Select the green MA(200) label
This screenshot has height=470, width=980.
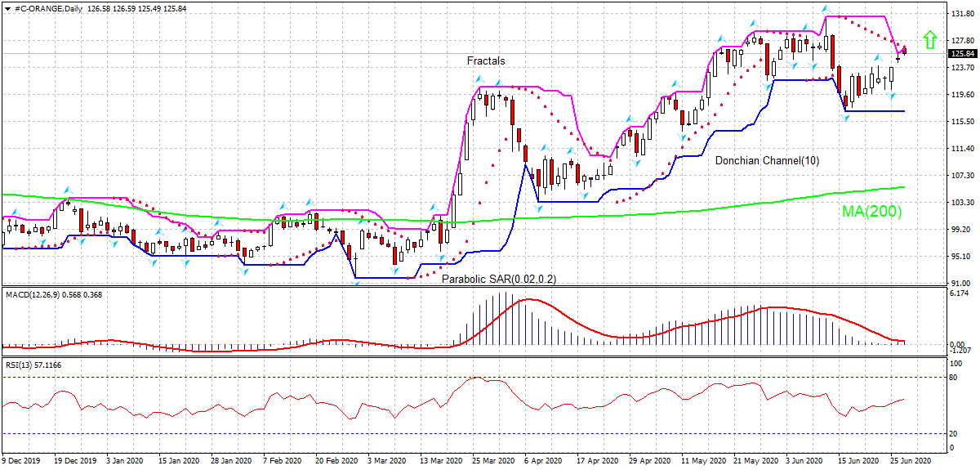click(x=871, y=212)
